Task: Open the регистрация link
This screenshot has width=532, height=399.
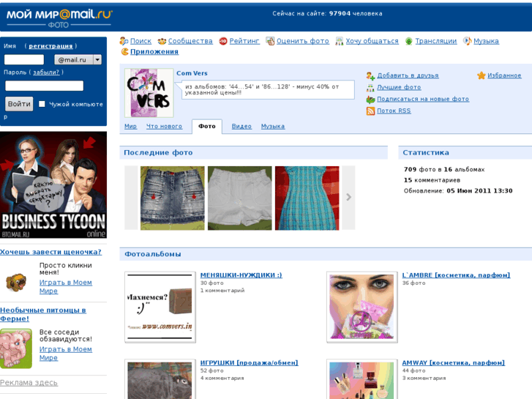Action: (x=50, y=46)
